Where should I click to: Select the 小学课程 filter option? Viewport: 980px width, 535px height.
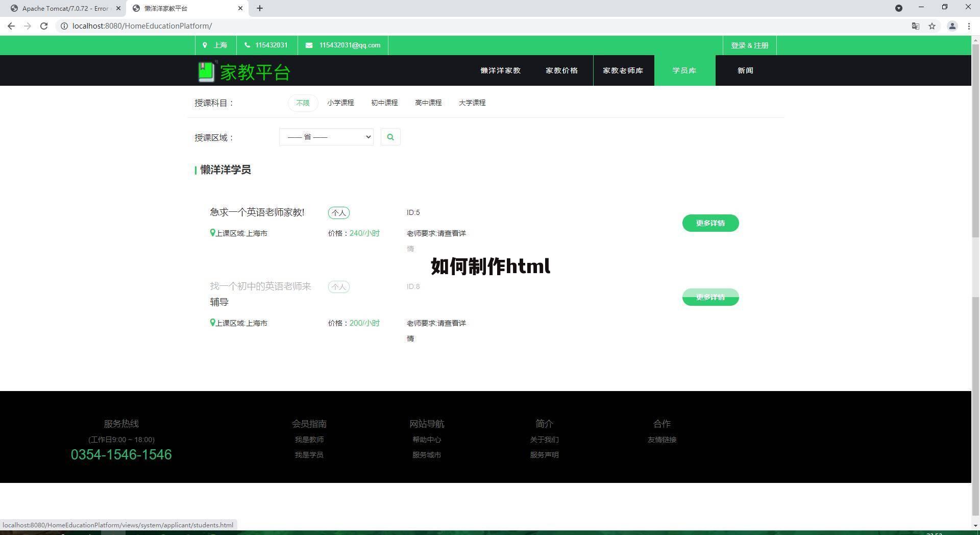coord(340,103)
